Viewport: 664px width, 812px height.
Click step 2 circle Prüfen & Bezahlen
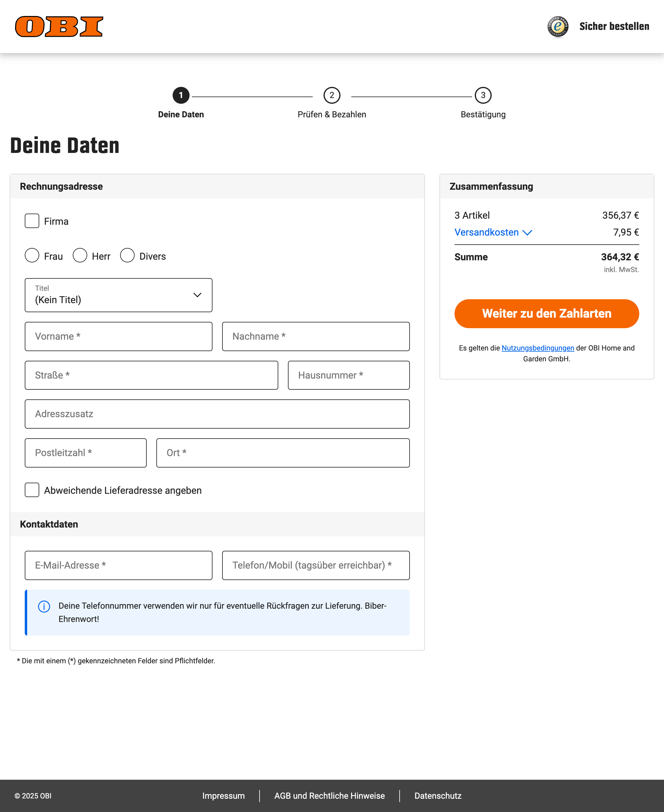point(332,95)
